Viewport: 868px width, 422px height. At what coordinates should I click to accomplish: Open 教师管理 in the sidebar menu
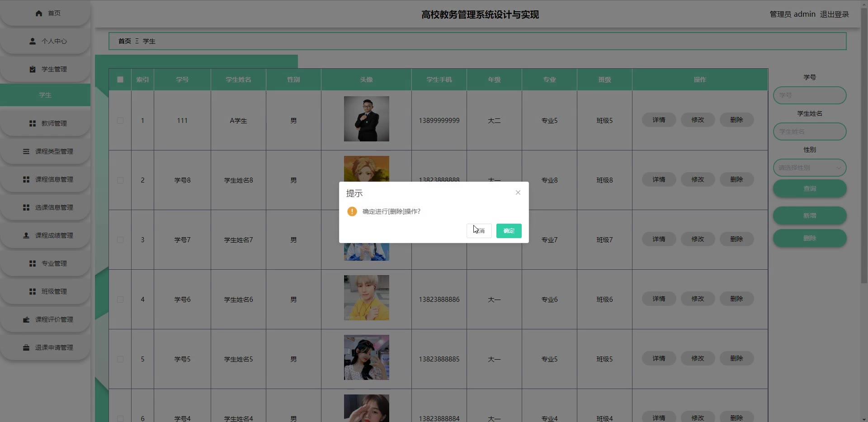(x=45, y=123)
